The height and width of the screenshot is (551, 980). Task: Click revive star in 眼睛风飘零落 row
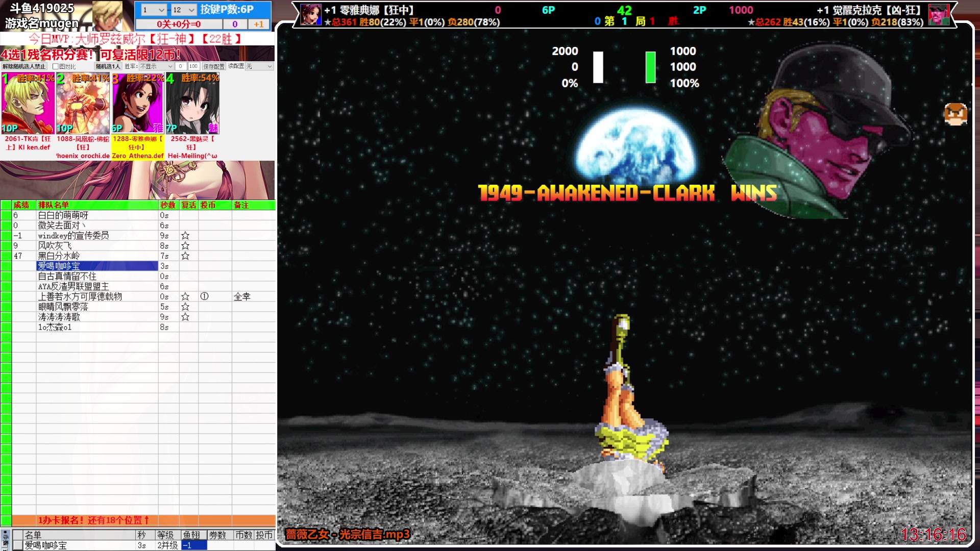click(x=185, y=307)
